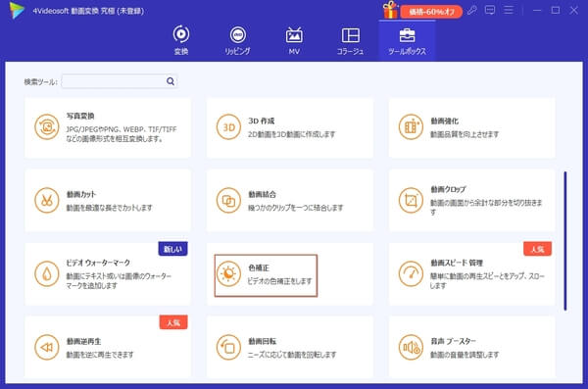Screen dimensions: 588x389
Task: Click the 動画回転 title text
Action: (x=262, y=341)
